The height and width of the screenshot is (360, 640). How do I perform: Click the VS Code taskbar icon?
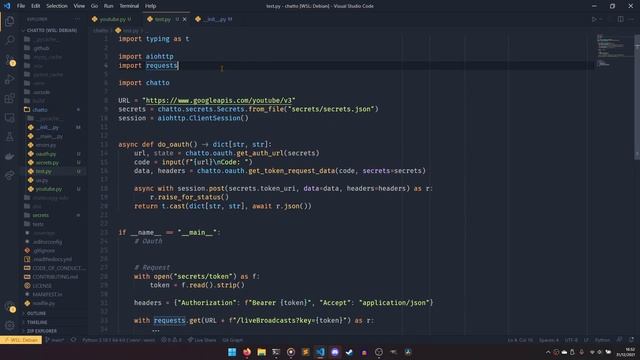[320, 352]
